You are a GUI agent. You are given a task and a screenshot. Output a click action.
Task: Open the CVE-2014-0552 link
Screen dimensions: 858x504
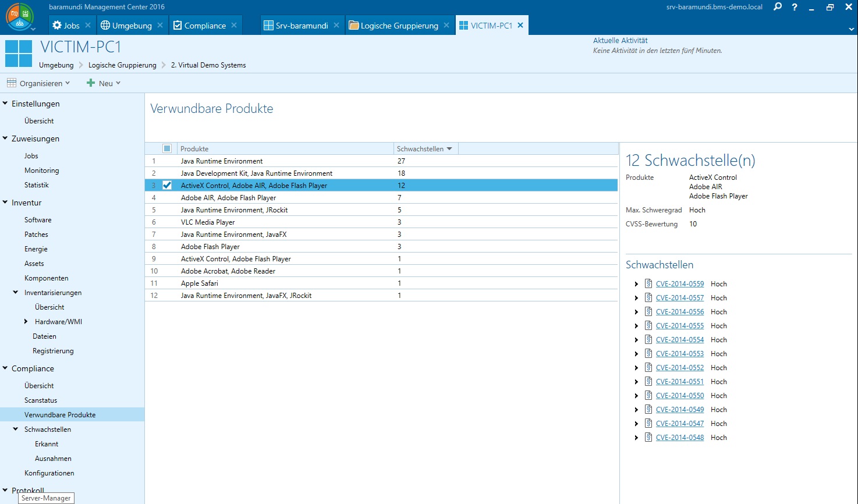pyautogui.click(x=680, y=368)
